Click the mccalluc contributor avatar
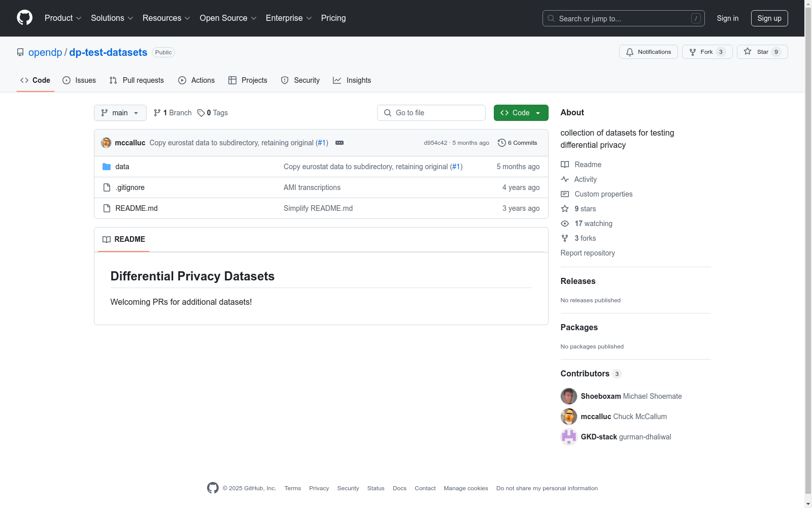Image resolution: width=812 pixels, height=508 pixels. (569, 417)
